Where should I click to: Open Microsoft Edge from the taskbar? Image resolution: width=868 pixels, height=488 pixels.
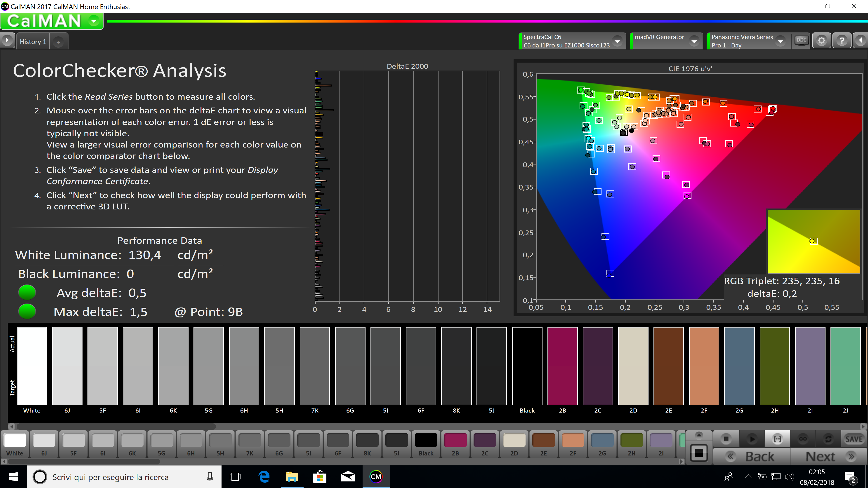tap(264, 476)
